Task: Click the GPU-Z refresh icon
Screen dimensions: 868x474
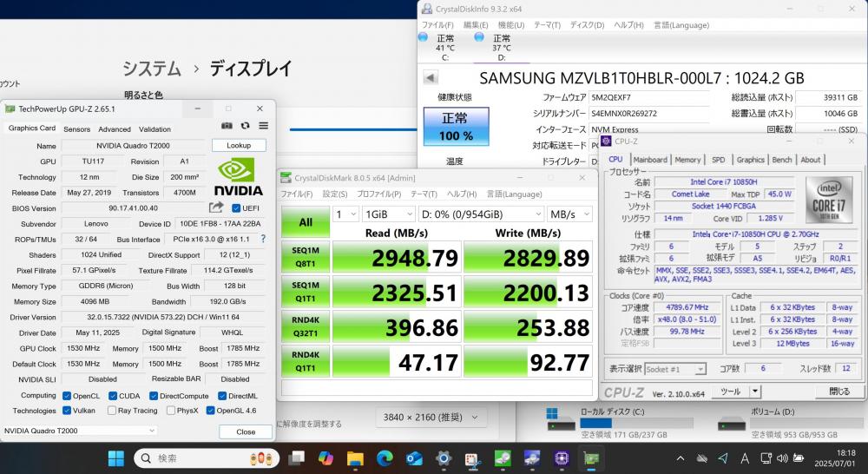Action: (246, 126)
